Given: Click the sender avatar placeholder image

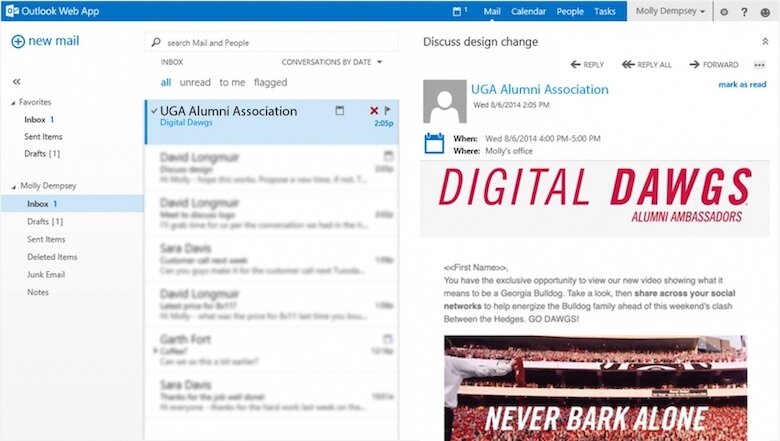Looking at the screenshot, I should 445,101.
